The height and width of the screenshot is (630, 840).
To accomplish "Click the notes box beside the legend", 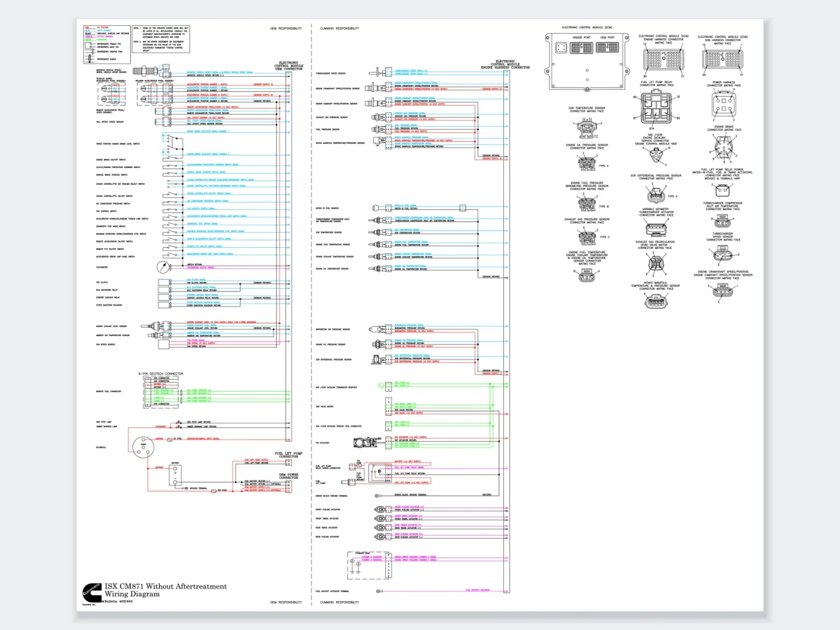I will pos(161,39).
